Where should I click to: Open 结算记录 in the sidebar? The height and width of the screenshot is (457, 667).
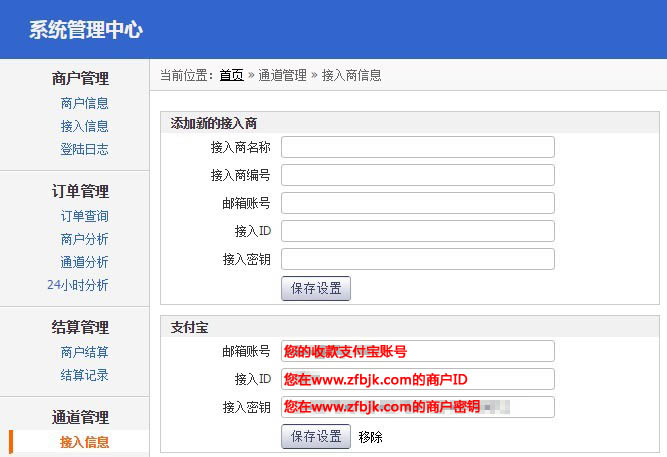(x=84, y=375)
